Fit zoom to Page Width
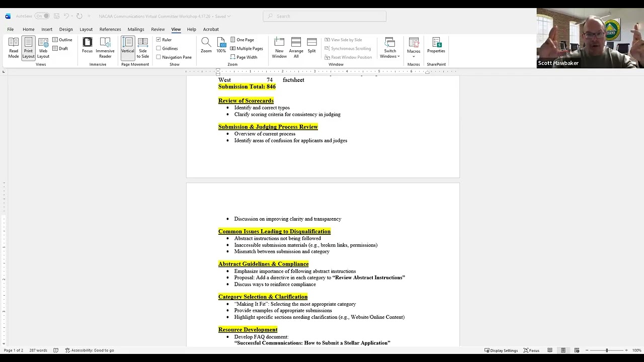 (244, 57)
